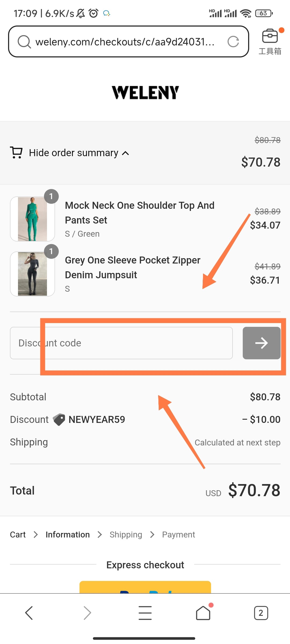Tap the chevron beside Hide order summary
The height and width of the screenshot is (644, 290).
tap(125, 153)
